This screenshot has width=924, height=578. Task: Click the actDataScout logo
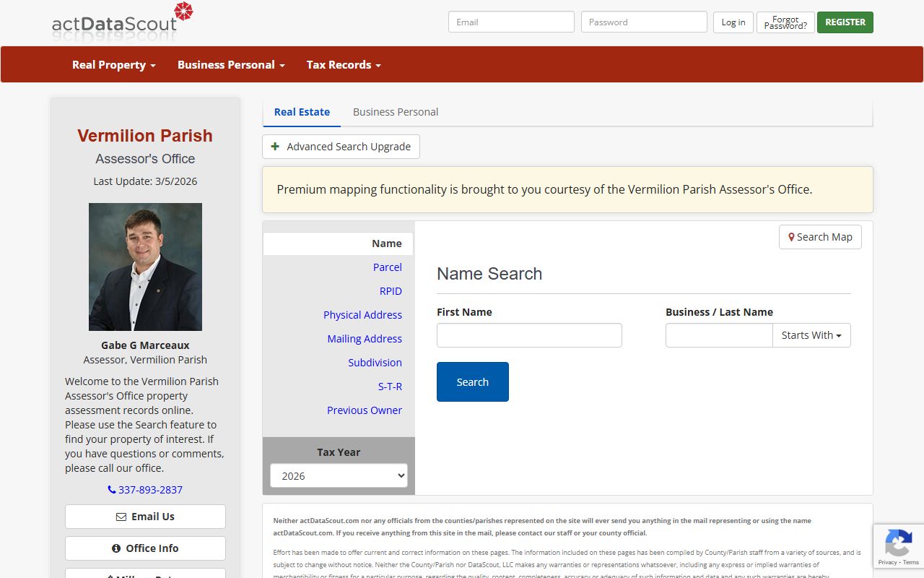coord(123,22)
